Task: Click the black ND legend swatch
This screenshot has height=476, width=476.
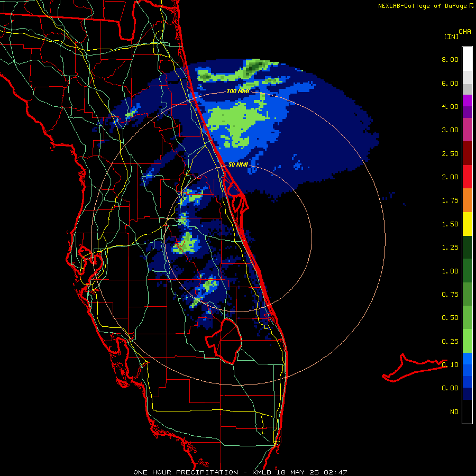Action: (x=467, y=411)
